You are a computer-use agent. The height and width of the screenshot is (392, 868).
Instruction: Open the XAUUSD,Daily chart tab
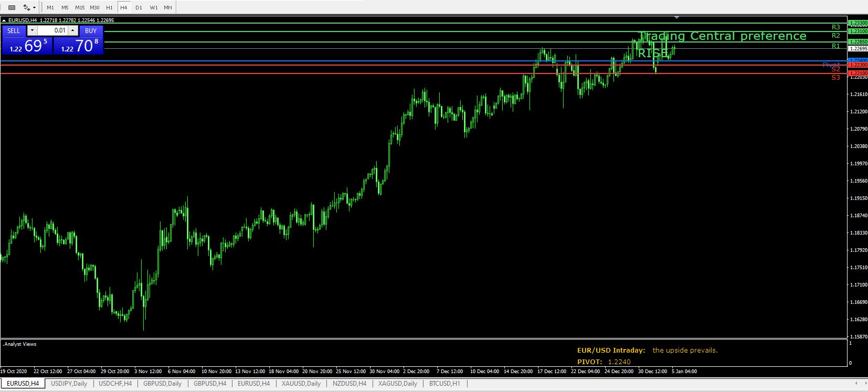[x=301, y=384]
